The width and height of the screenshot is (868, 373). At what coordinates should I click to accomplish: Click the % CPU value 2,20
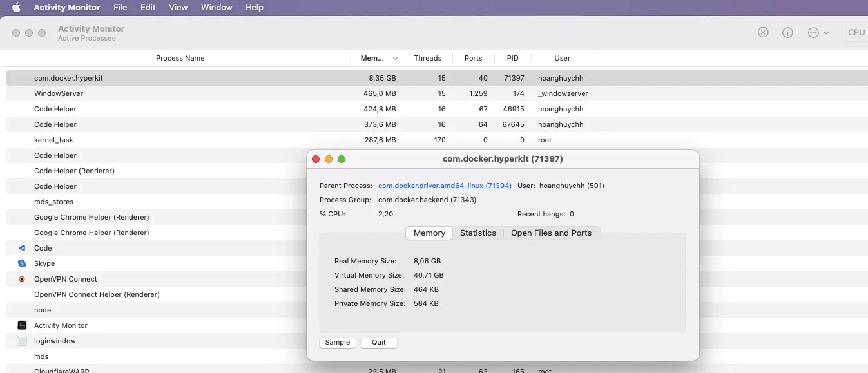click(x=385, y=214)
